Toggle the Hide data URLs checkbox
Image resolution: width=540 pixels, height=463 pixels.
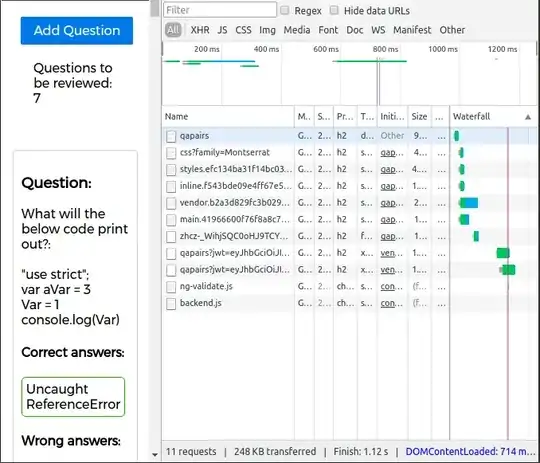tap(334, 10)
